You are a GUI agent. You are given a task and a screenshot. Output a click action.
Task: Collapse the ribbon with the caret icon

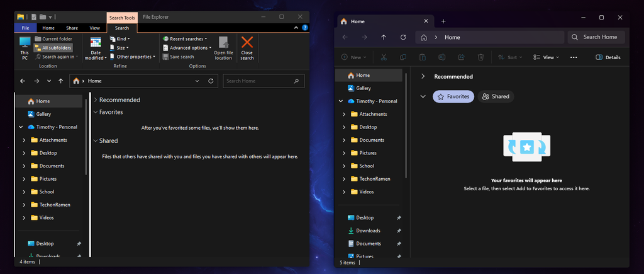296,28
